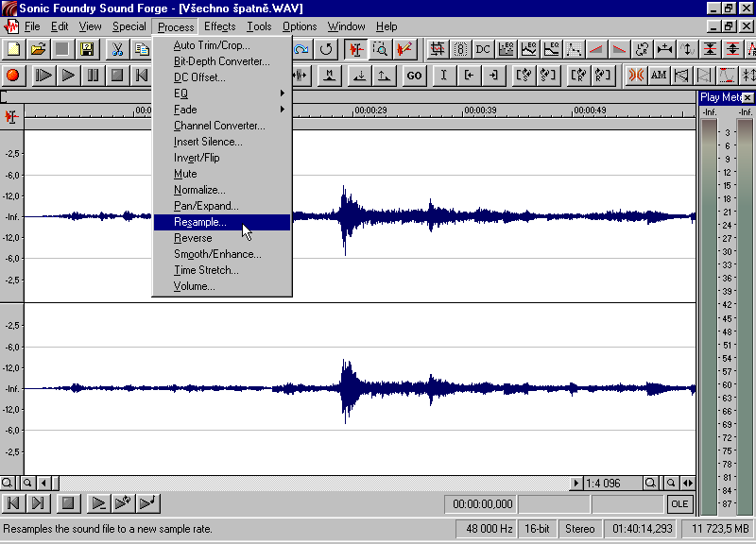This screenshot has width=756, height=544.
Task: Choose Resample... from Process menu
Action: coord(222,222)
